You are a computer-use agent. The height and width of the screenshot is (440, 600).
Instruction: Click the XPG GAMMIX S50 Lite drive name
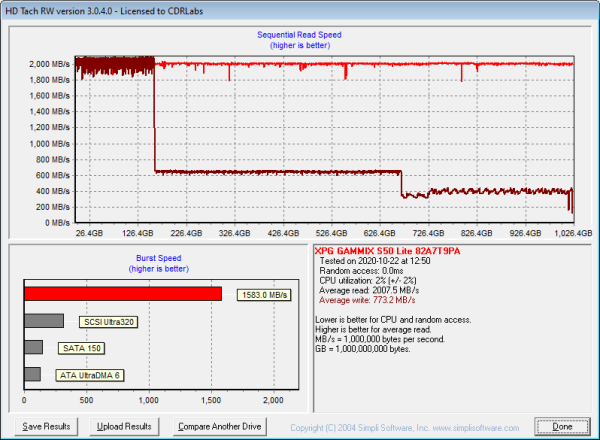click(x=387, y=251)
